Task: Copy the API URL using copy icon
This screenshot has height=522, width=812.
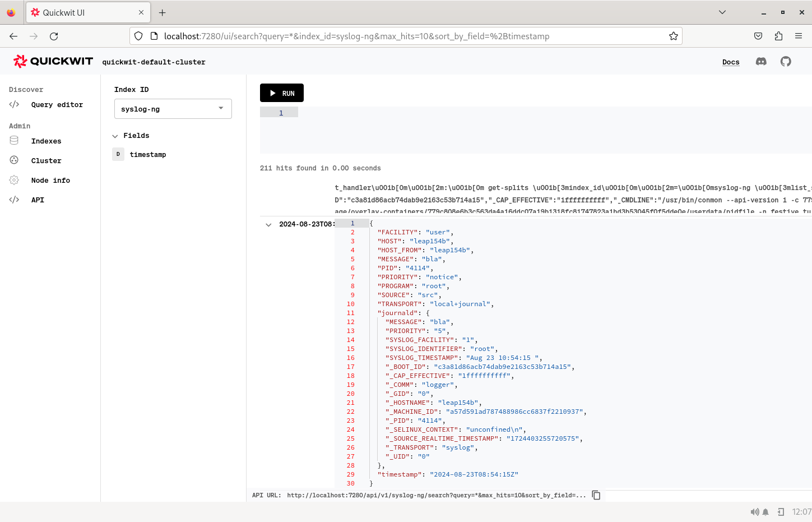Action: [x=596, y=495]
